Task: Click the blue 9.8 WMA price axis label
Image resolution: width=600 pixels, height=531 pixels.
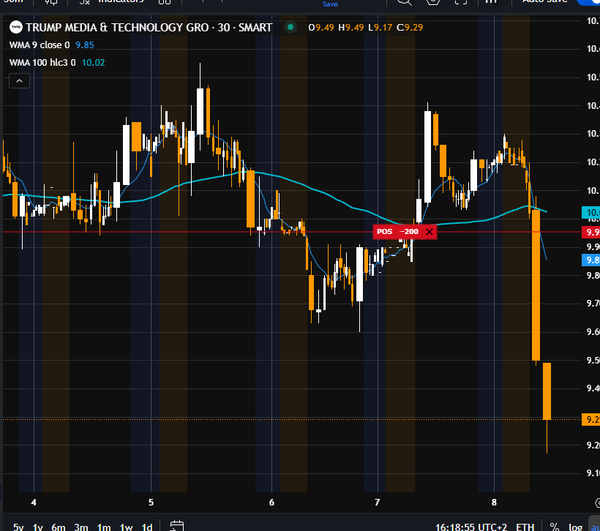Action: coord(591,260)
